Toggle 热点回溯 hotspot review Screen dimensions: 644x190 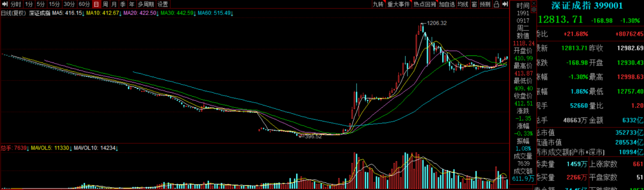(425, 4)
